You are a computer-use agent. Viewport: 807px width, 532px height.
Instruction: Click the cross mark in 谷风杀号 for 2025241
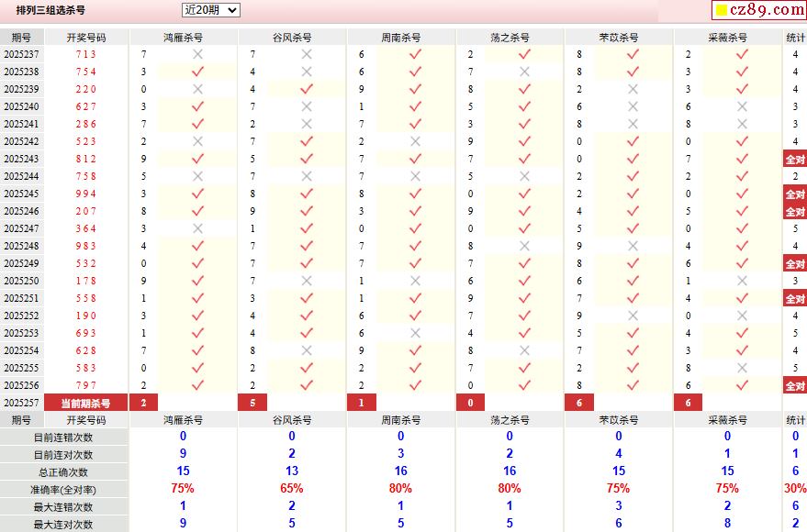[307, 124]
